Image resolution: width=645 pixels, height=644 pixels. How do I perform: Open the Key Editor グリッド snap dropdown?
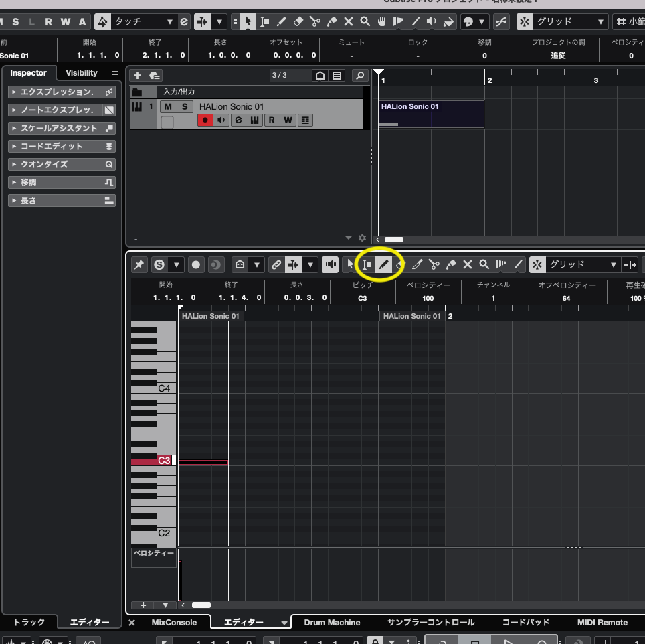583,264
